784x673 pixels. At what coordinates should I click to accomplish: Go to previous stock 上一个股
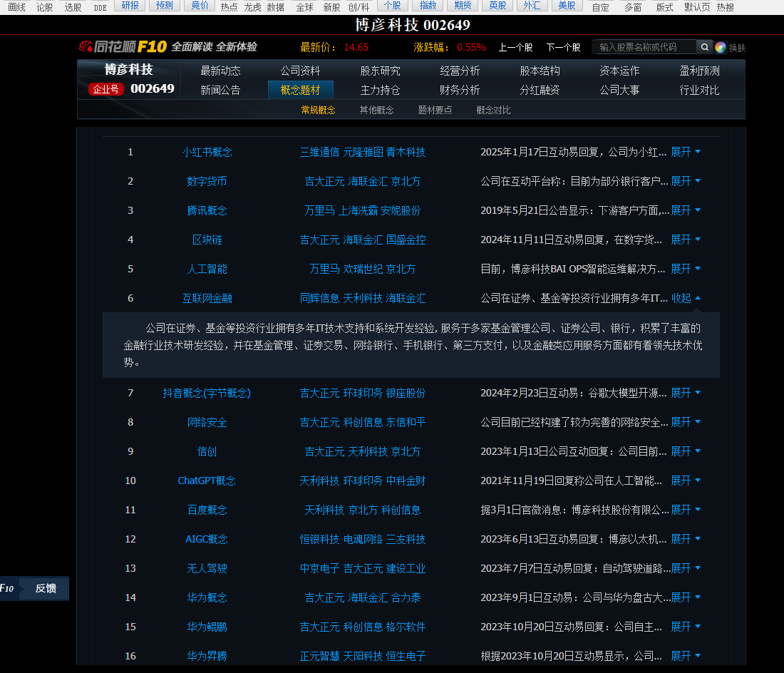[515, 47]
